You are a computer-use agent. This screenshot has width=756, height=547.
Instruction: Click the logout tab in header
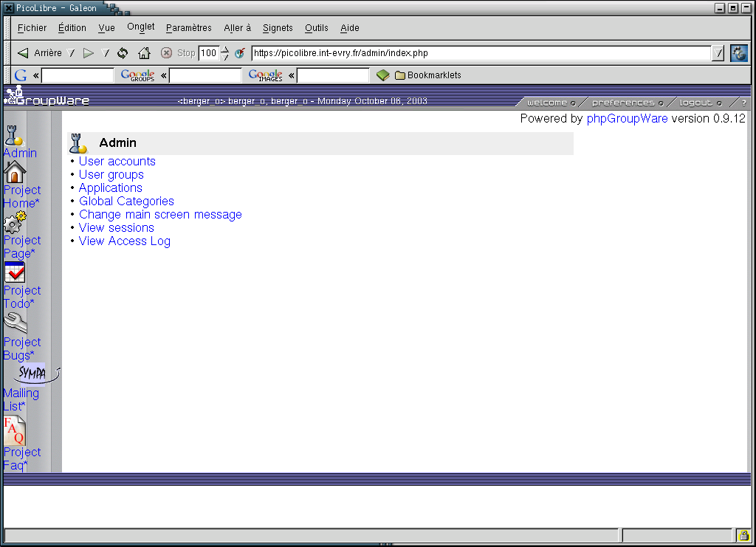click(695, 103)
